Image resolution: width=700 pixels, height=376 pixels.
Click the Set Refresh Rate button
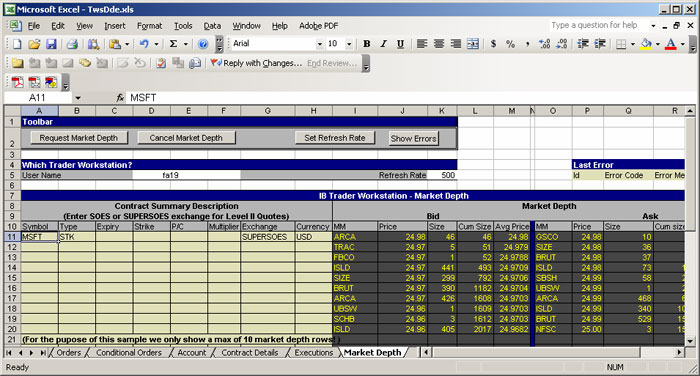pos(335,138)
